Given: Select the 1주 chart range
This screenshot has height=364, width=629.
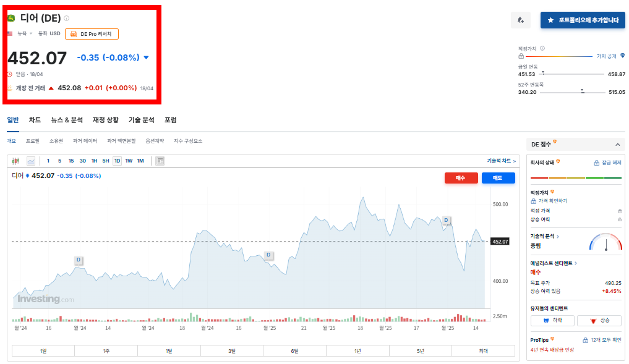Looking at the screenshot, I should 106,351.
